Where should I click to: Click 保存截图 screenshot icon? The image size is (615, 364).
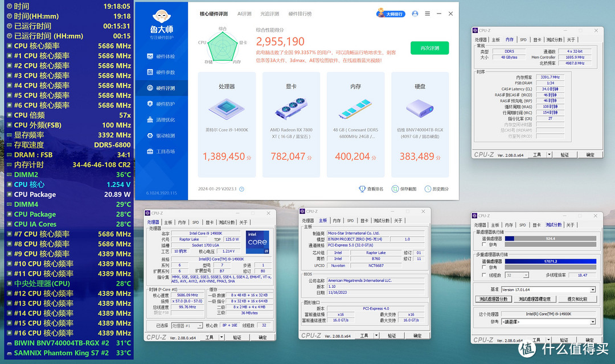tap(395, 189)
